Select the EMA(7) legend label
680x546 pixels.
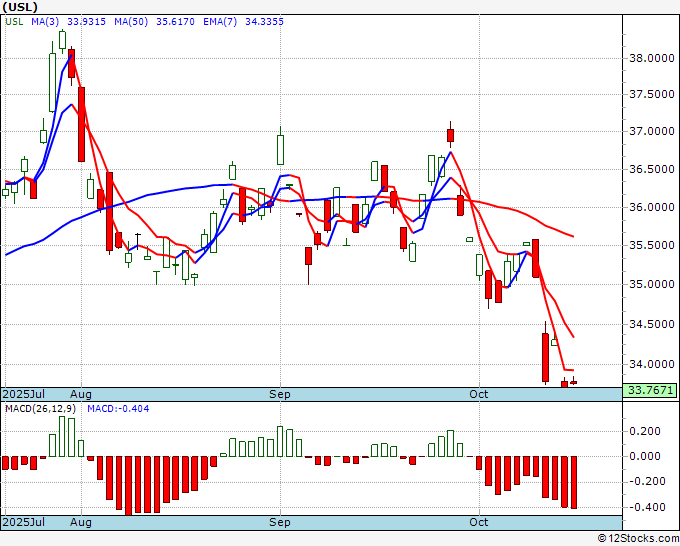click(220, 21)
